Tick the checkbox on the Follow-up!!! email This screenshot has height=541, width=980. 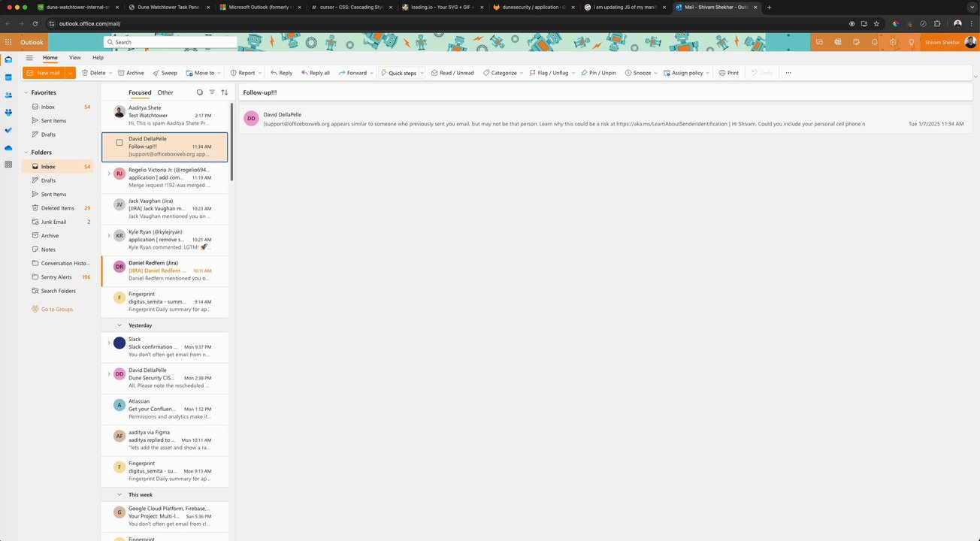[119, 142]
